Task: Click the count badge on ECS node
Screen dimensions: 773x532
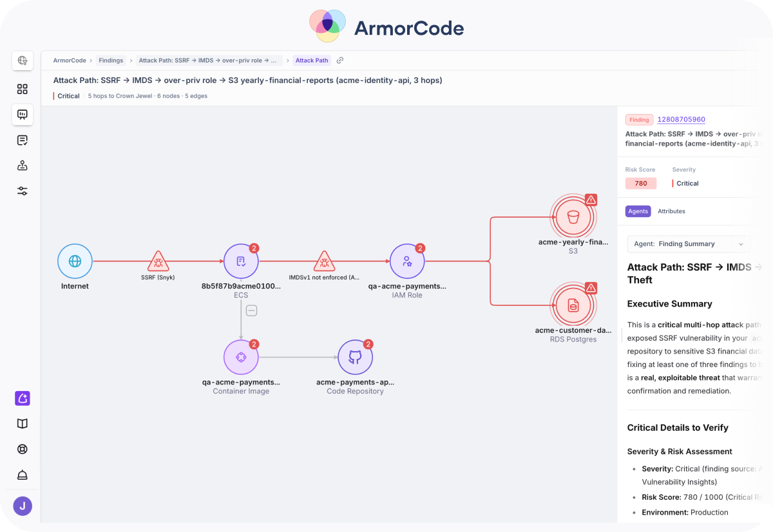Action: click(x=254, y=248)
